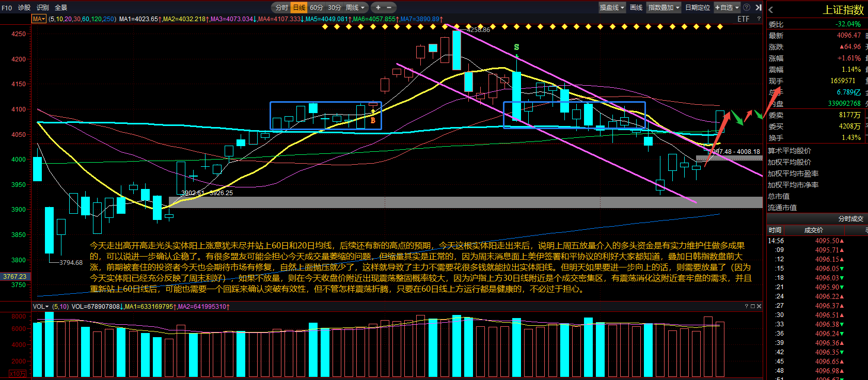This screenshot has height=380, width=868.
Task: Click the 现手 value 1659571
Action: 843,81
